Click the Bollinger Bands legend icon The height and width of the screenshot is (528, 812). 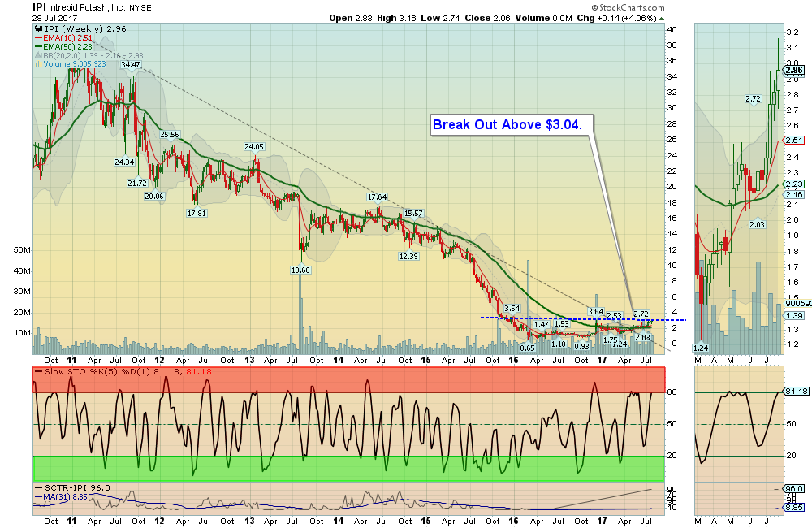[x=38, y=55]
